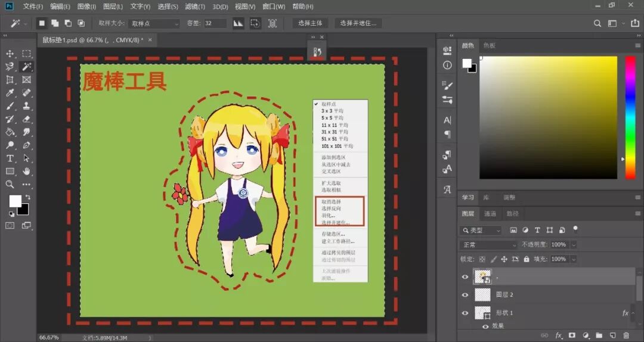Click the new group folder icon
The height and width of the screenshot is (342, 644).
click(x=599, y=335)
